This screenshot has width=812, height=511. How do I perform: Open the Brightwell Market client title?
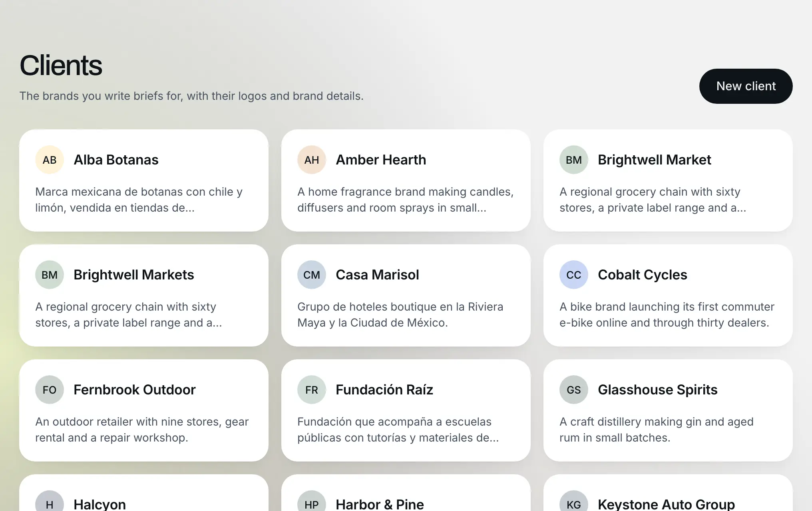(x=654, y=160)
